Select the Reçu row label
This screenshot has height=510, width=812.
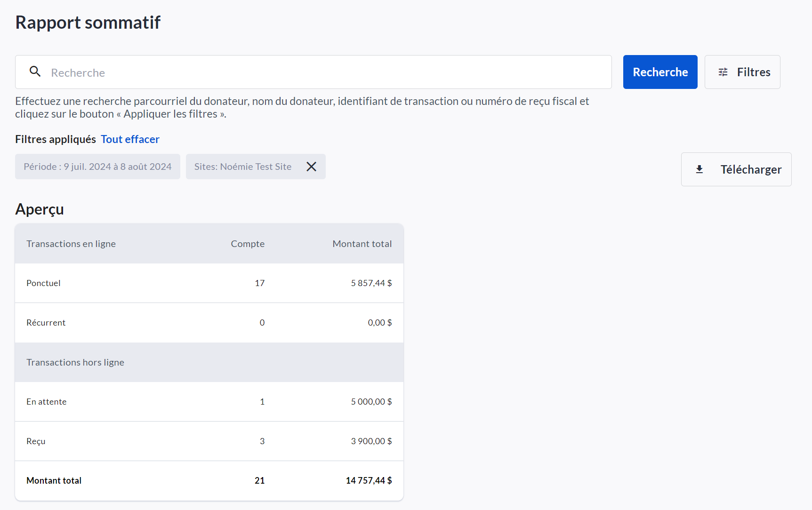tap(36, 441)
